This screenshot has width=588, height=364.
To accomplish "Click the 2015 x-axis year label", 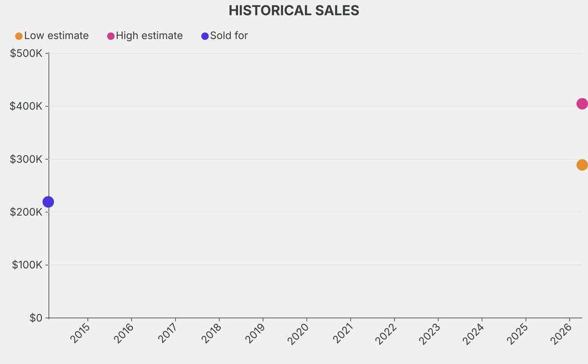I will [x=80, y=332].
